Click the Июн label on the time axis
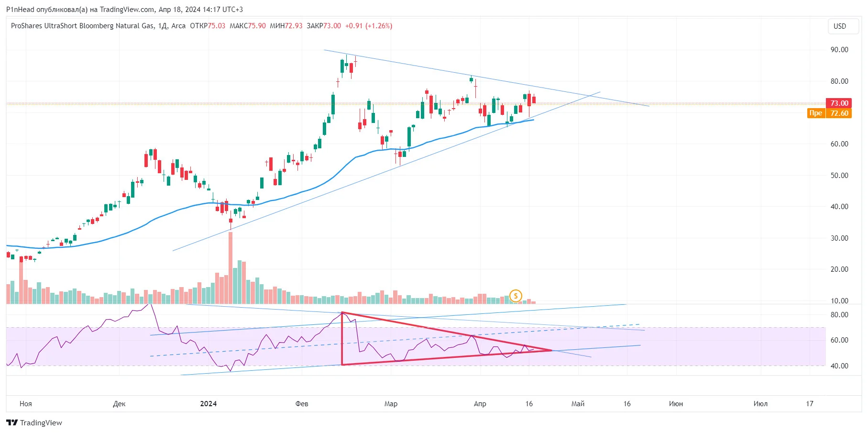The width and height of the screenshot is (868, 433). [x=676, y=404]
